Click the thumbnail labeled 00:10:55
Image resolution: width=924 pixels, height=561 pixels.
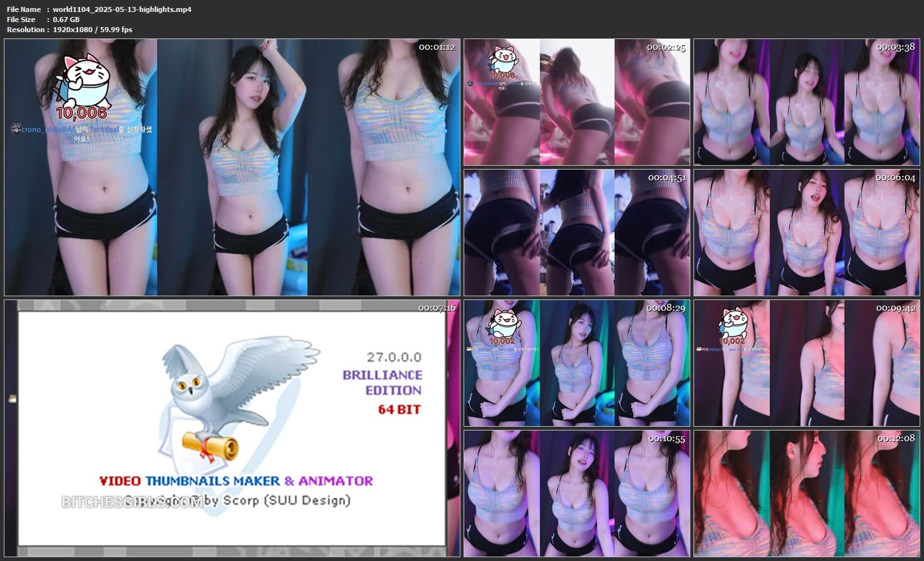point(576,494)
